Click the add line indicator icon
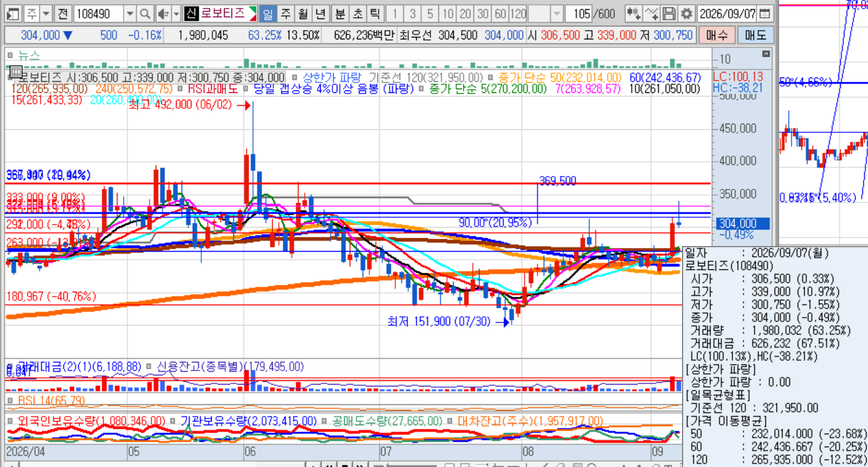This screenshot has width=868, height=467. pos(652,14)
